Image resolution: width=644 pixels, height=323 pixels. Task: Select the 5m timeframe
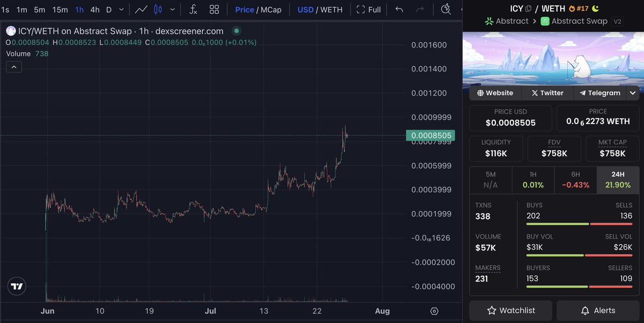[40, 10]
